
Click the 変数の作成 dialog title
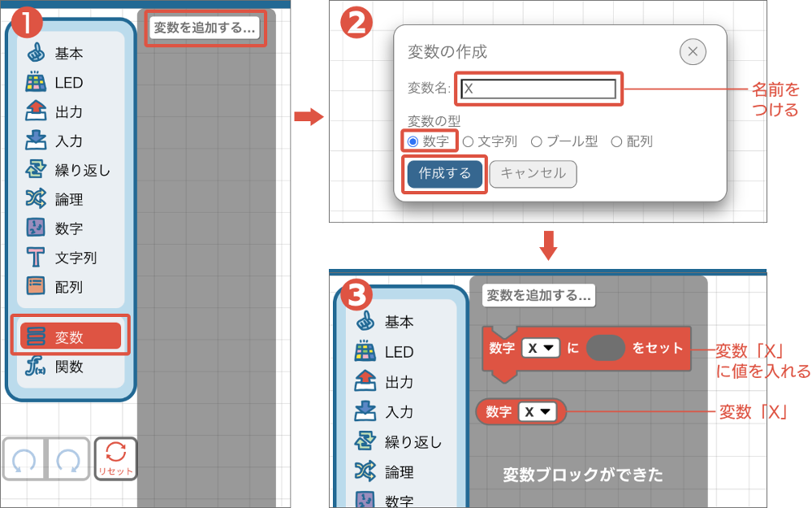447,52
